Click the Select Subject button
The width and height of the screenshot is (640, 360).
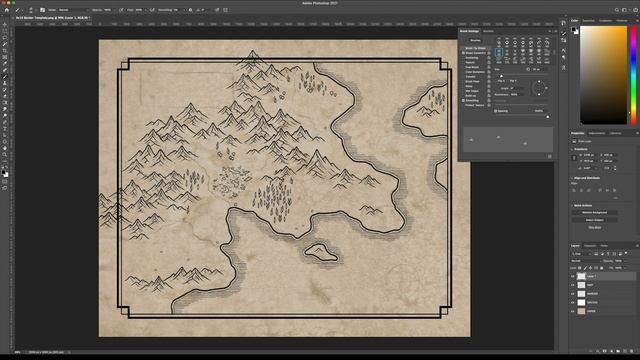pyautogui.click(x=594, y=220)
